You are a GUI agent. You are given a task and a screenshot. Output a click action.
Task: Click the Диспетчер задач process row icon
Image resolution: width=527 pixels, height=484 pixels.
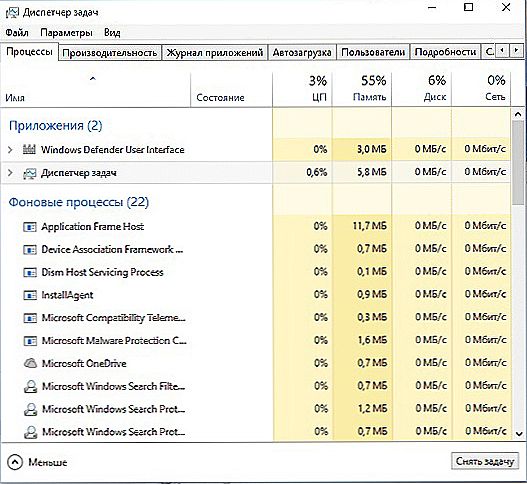click(x=29, y=173)
